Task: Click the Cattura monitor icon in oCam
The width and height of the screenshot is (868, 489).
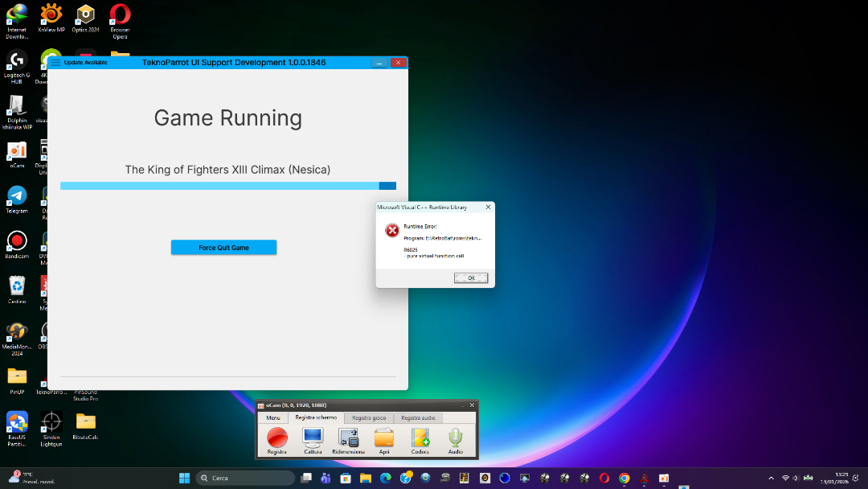Action: tap(313, 438)
